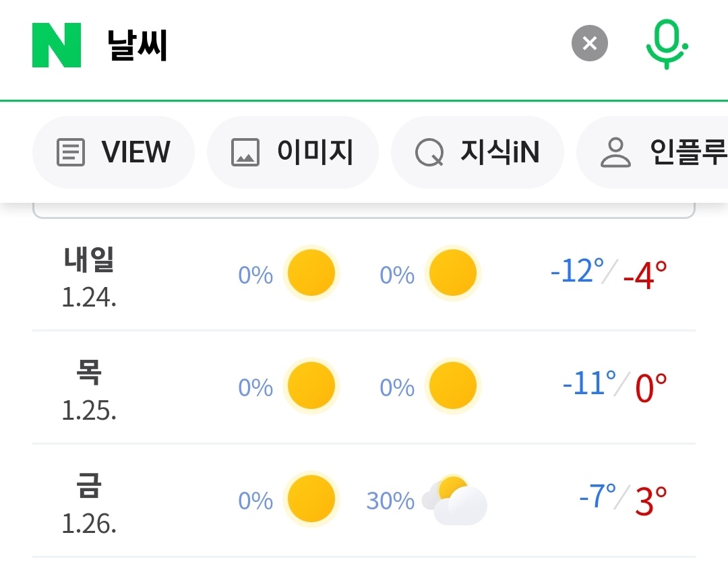The image size is (728, 570).
Task: Tap the morning sun icon for 목 1.25.
Action: [311, 385]
